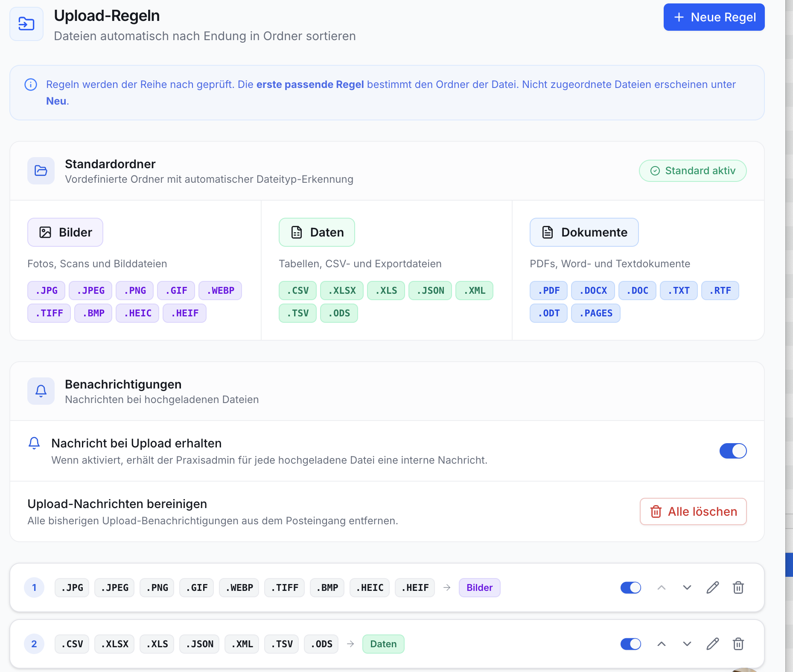Click Alle löschen button
793x672 pixels.
pyautogui.click(x=693, y=511)
